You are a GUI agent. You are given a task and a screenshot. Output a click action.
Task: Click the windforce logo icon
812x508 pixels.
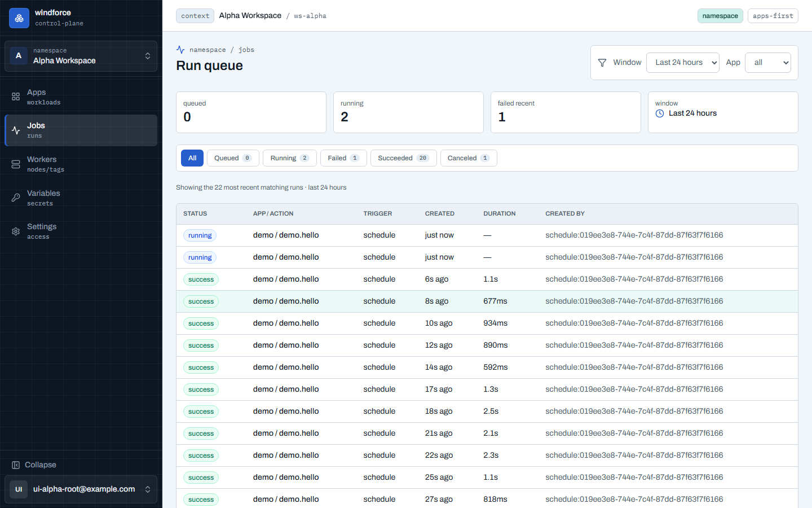[19, 18]
